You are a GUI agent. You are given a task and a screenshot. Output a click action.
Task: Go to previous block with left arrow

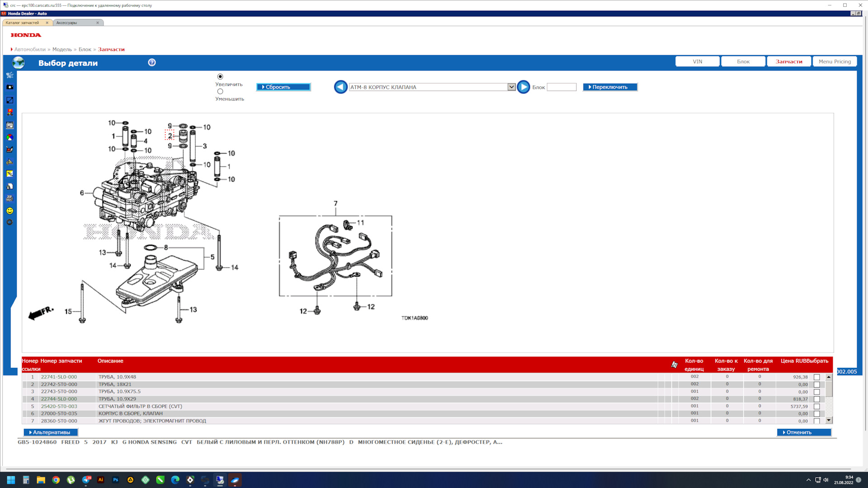click(340, 87)
